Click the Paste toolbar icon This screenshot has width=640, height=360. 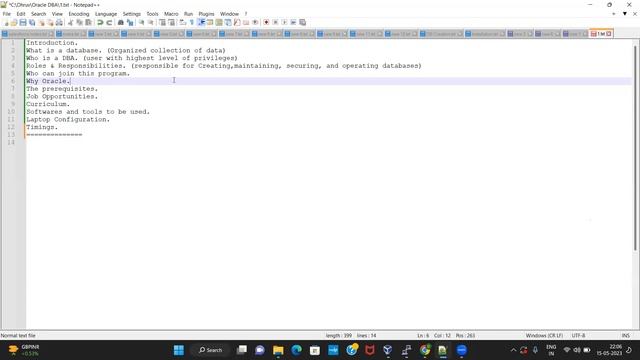[x=88, y=22]
